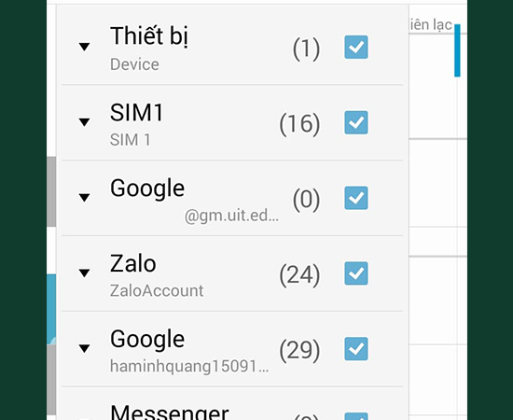Expand the Thiết bị groups arrow
Image resolution: width=513 pixels, height=420 pixels.
coord(84,47)
